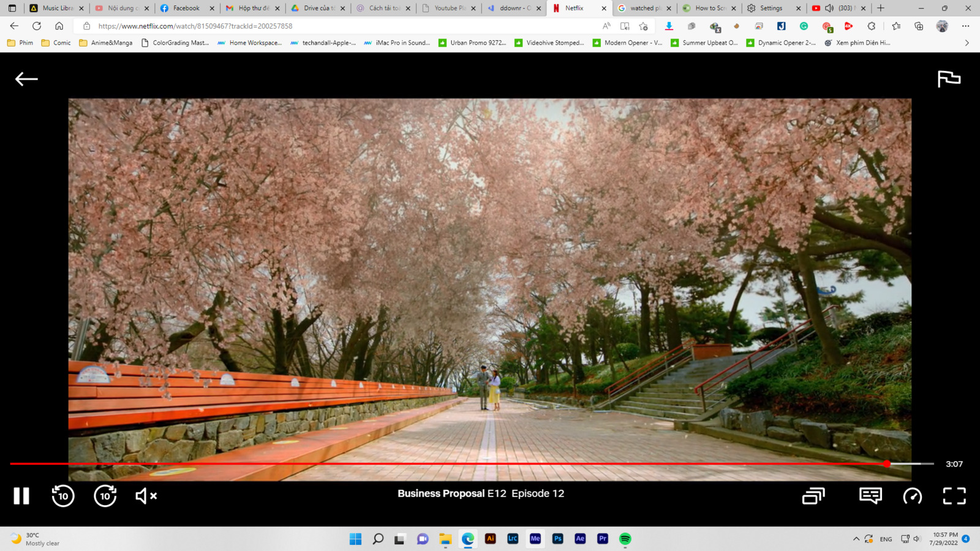Image resolution: width=980 pixels, height=551 pixels.
Task: Open a new browser tab
Action: (x=881, y=8)
